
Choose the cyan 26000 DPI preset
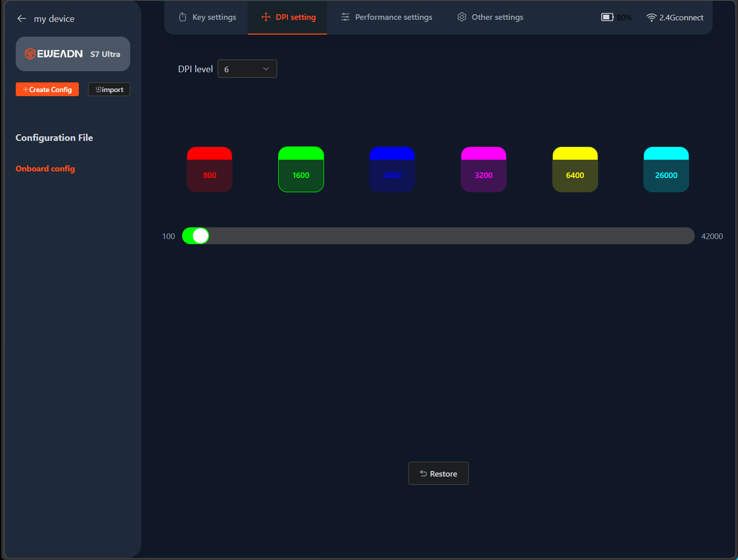(x=666, y=169)
